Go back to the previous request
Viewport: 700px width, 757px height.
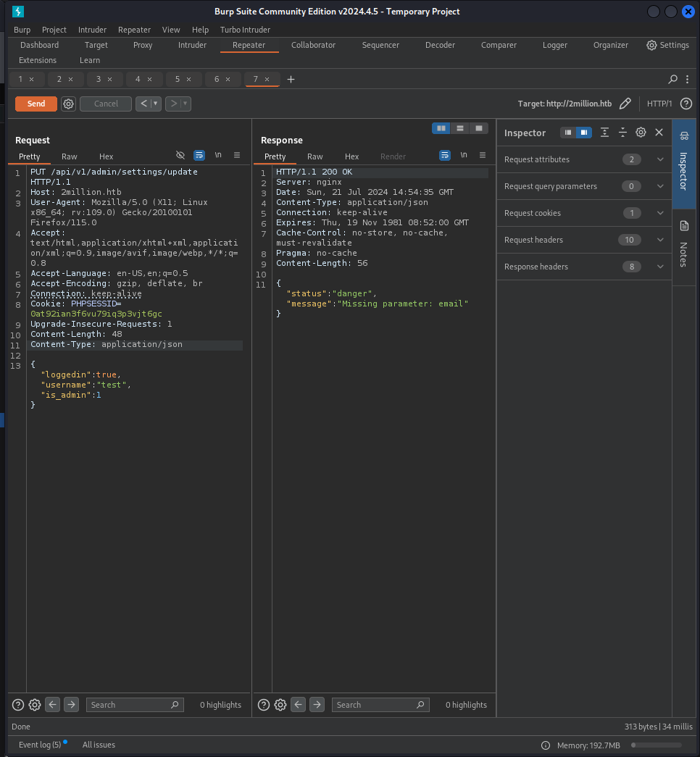coord(143,104)
